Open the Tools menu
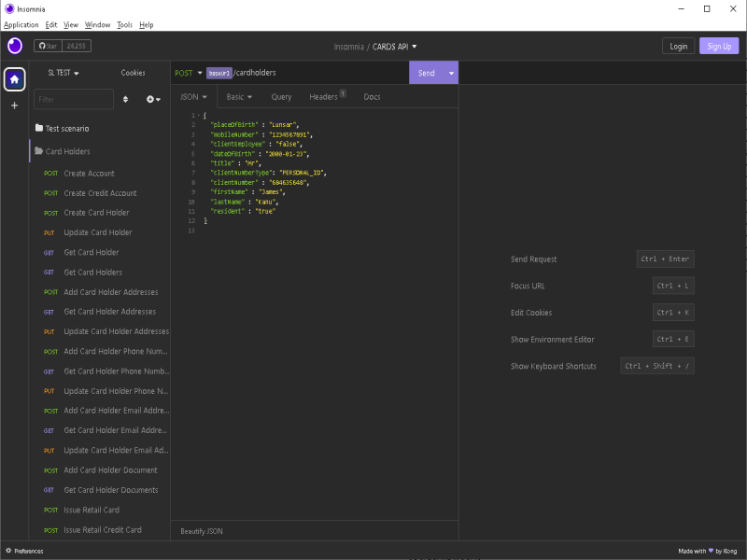 pyautogui.click(x=125, y=25)
